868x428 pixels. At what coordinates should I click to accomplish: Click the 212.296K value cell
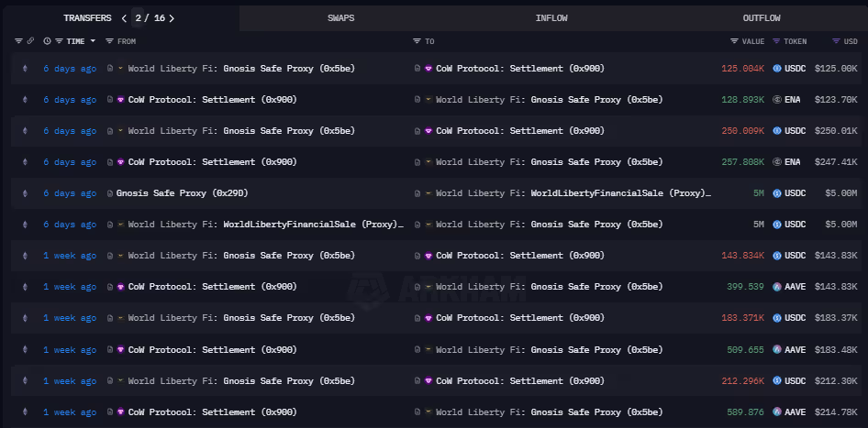pos(743,381)
